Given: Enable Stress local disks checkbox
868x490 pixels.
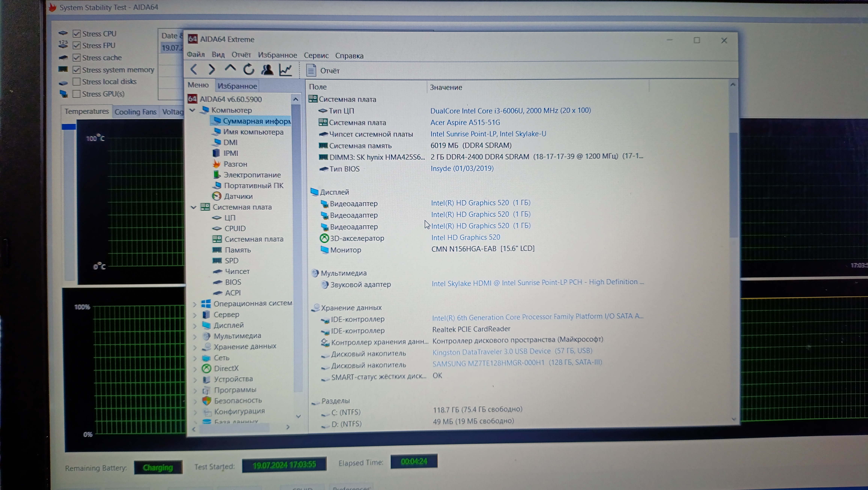Looking at the screenshot, I should 76,82.
